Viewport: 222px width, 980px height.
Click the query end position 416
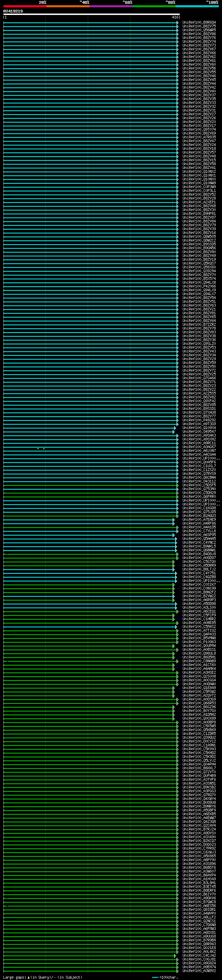pos(175,17)
